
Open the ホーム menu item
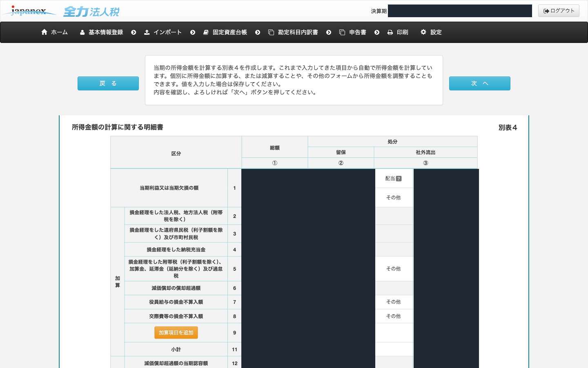click(55, 32)
